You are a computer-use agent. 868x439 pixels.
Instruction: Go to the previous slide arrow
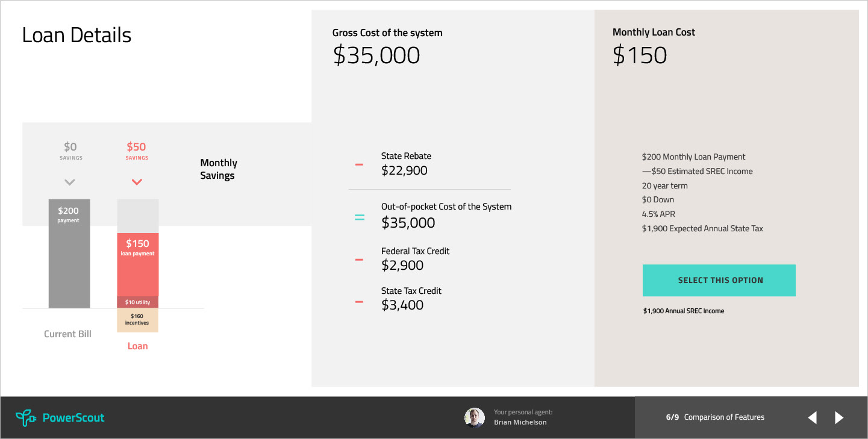coord(813,417)
